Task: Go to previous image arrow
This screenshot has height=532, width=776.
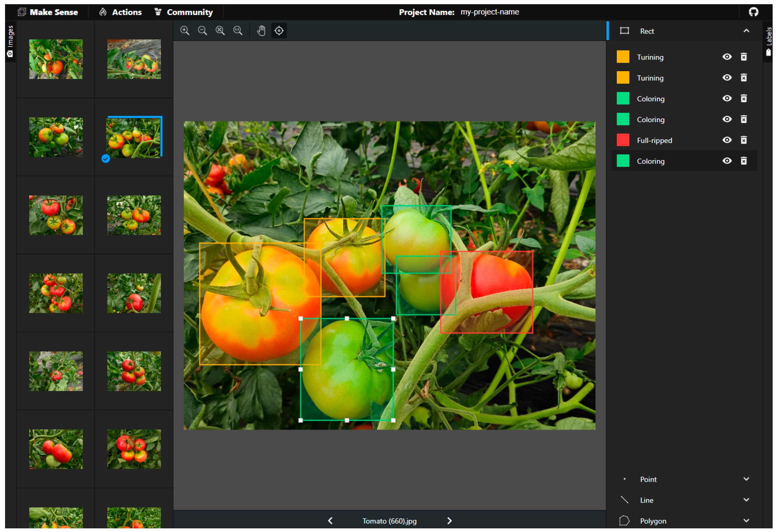Action: click(330, 521)
